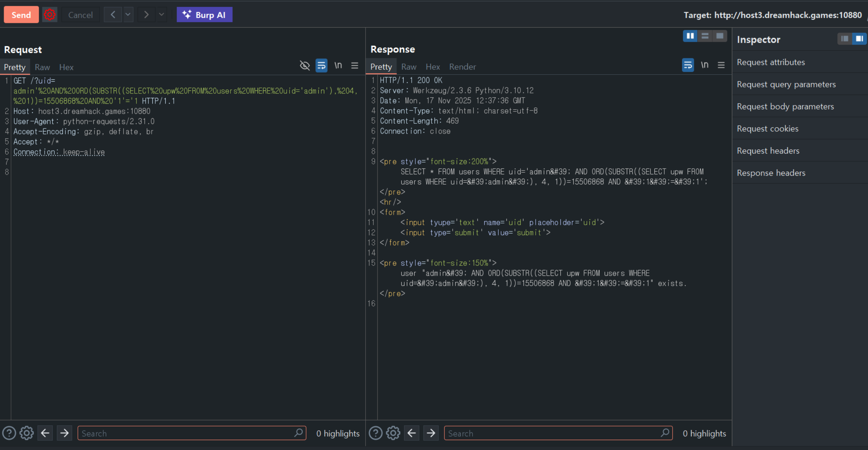Select top-bottom stacked layout icon
This screenshot has height=450, width=868.
705,36
